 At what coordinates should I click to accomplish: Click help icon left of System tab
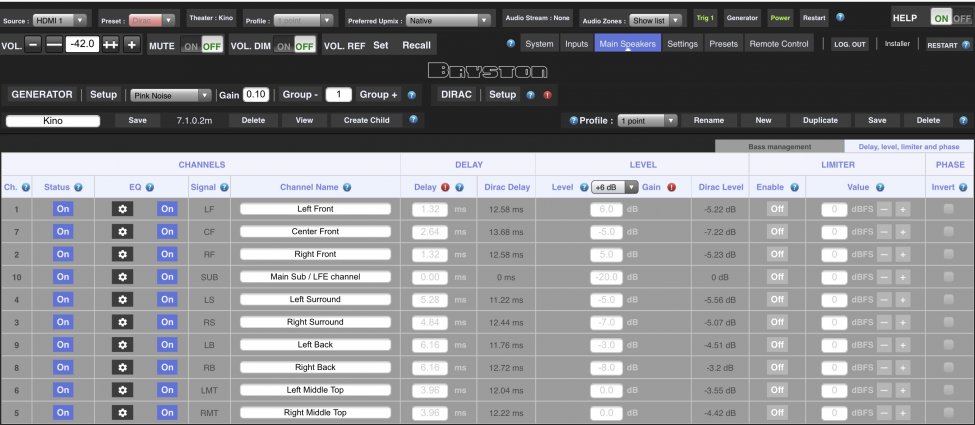(x=511, y=44)
